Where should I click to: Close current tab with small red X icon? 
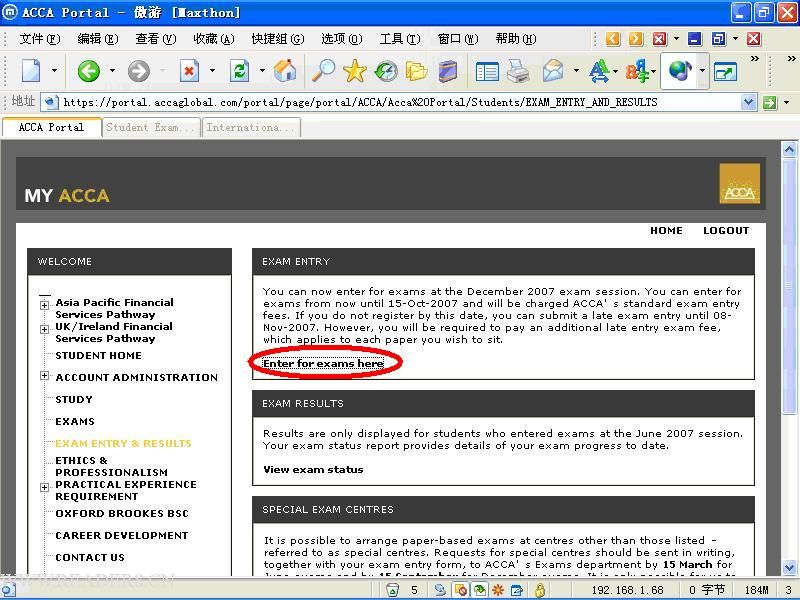click(660, 39)
